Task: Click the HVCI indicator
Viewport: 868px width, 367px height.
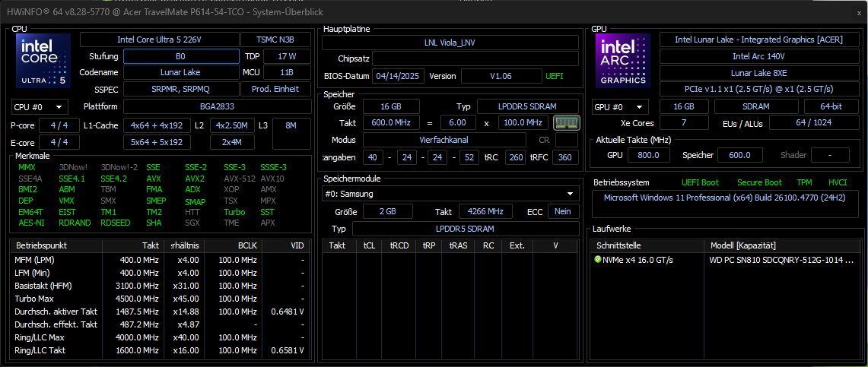Action: (838, 182)
